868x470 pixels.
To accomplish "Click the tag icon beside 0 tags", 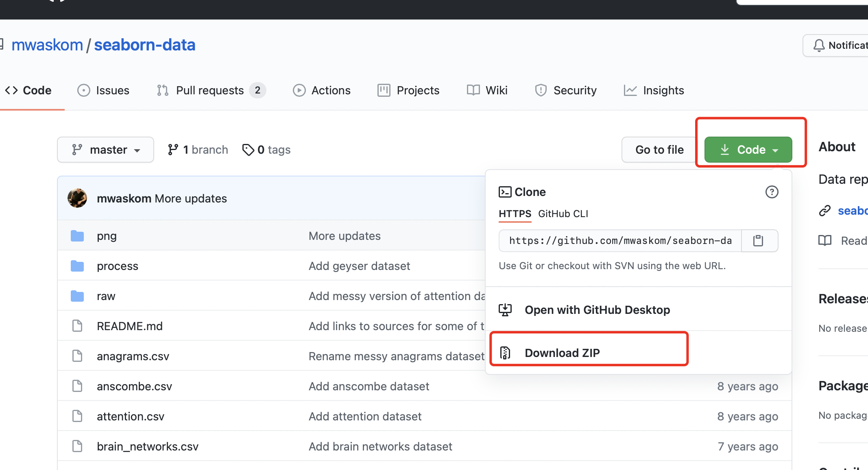I will [248, 150].
